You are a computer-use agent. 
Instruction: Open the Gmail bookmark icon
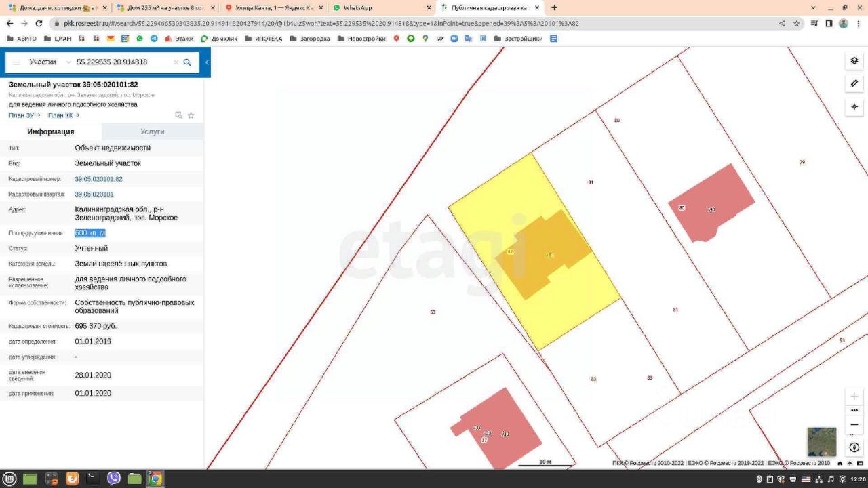[x=111, y=39]
